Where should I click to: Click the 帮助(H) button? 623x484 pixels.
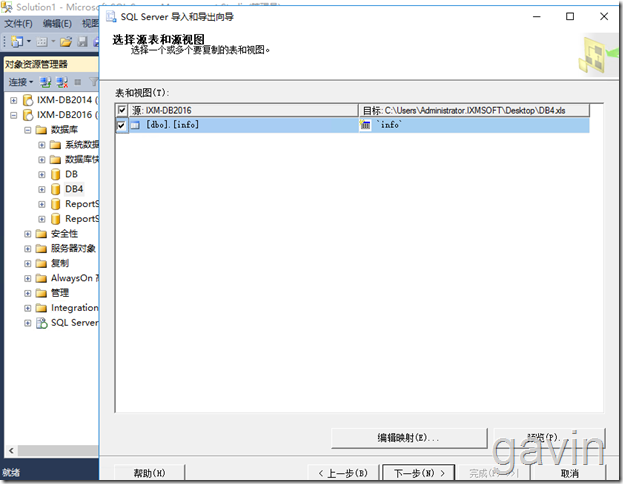click(x=149, y=473)
